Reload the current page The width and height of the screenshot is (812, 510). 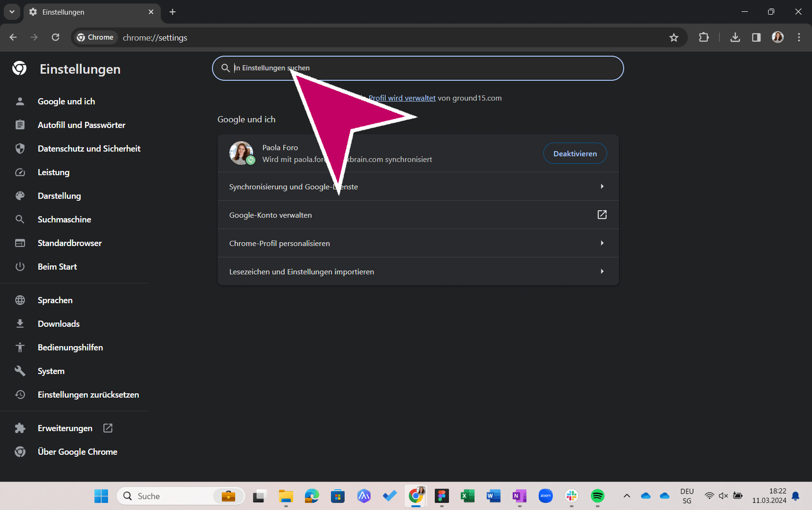(55, 37)
